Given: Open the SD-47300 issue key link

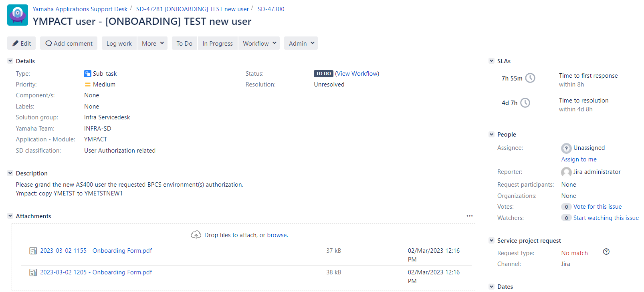Looking at the screenshot, I should (271, 9).
